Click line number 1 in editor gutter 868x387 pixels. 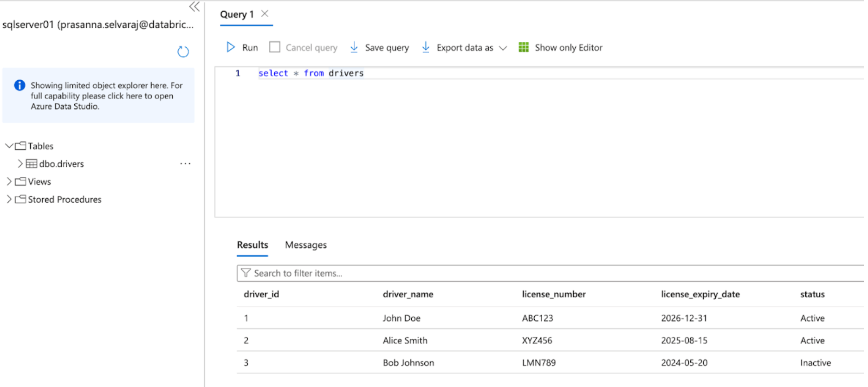click(238, 73)
